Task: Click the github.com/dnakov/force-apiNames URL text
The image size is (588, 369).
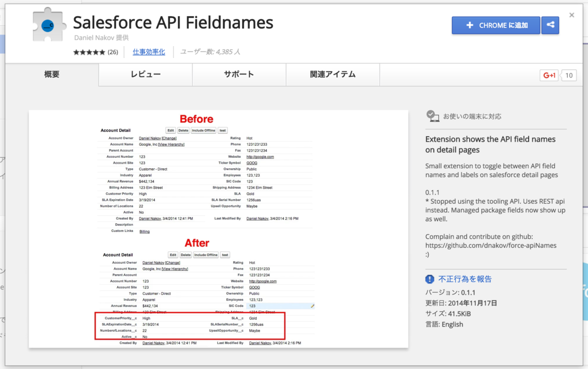Action: [x=491, y=246]
